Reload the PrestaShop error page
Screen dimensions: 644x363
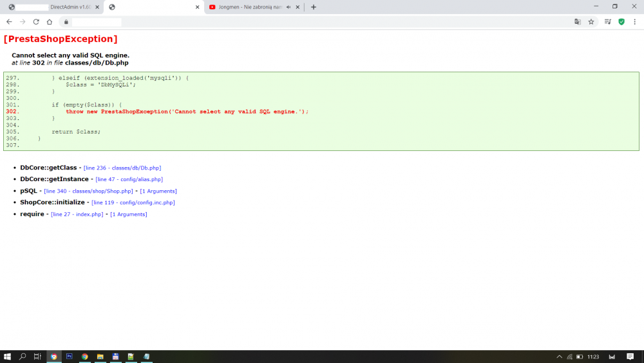(36, 22)
